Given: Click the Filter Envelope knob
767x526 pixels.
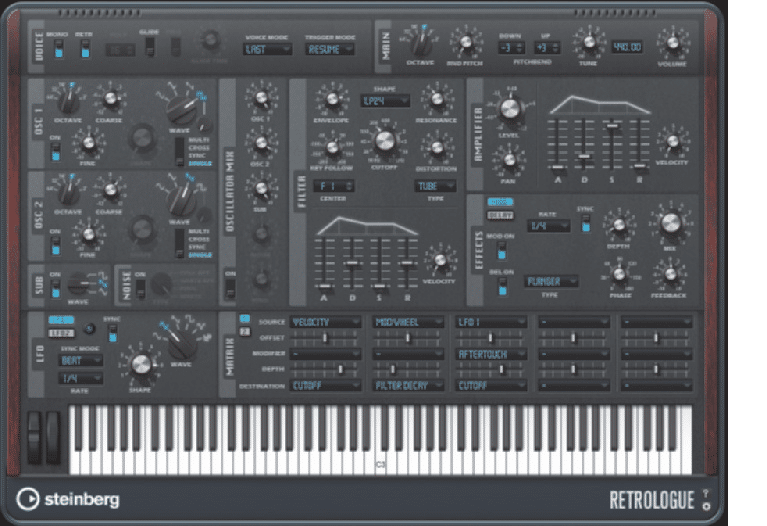Looking at the screenshot, I should (332, 100).
